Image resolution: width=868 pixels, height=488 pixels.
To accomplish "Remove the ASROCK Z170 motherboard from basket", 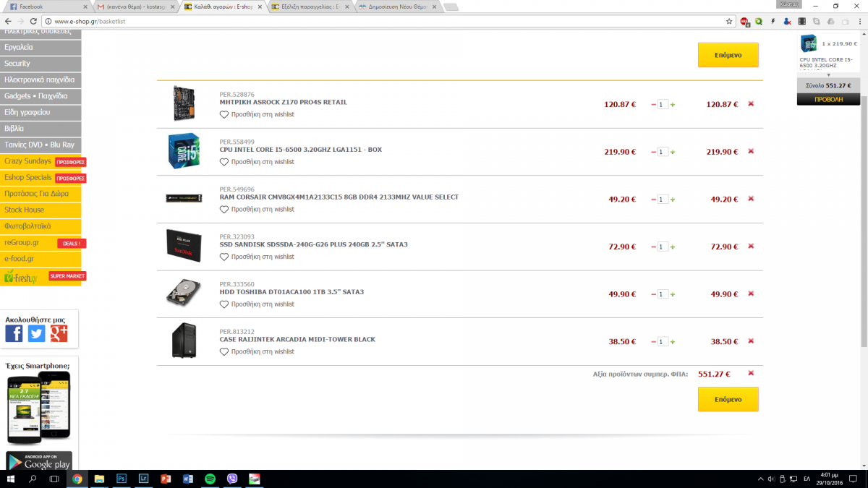I will 751,104.
